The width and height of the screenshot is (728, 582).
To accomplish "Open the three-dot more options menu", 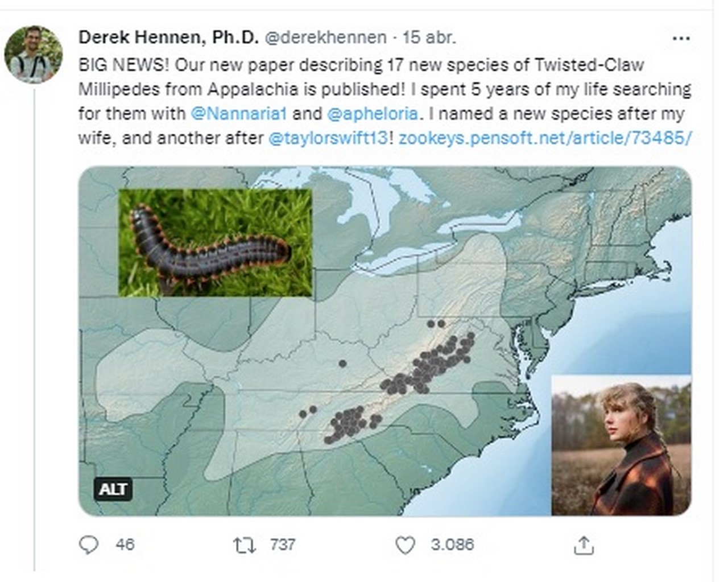I will [x=681, y=39].
